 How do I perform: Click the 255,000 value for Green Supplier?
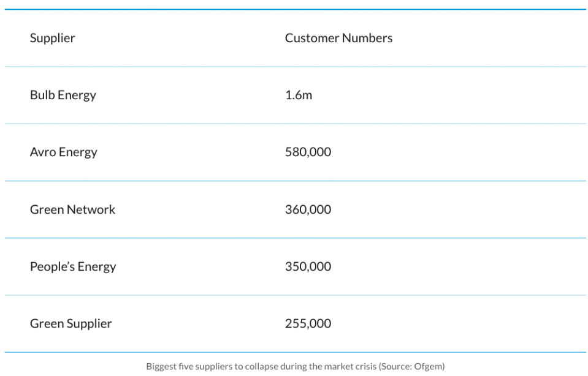point(308,323)
